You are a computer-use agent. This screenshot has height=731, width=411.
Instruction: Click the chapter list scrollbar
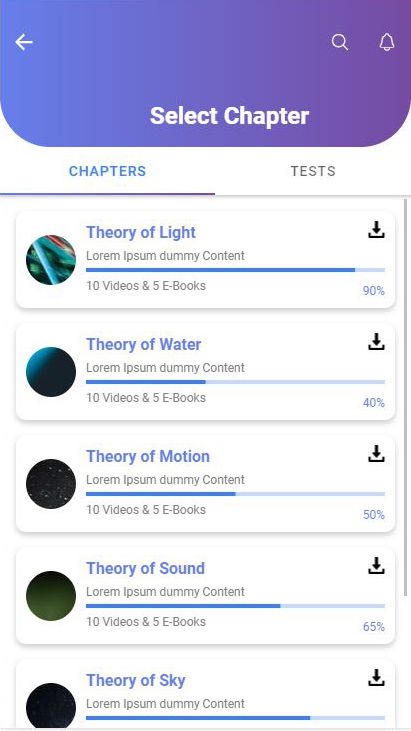click(x=405, y=397)
